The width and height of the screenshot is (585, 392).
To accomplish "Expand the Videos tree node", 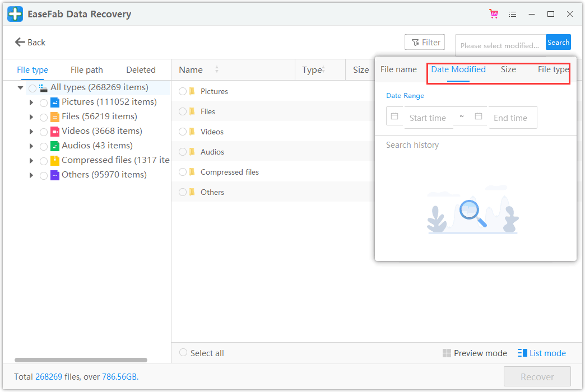I will tap(31, 131).
